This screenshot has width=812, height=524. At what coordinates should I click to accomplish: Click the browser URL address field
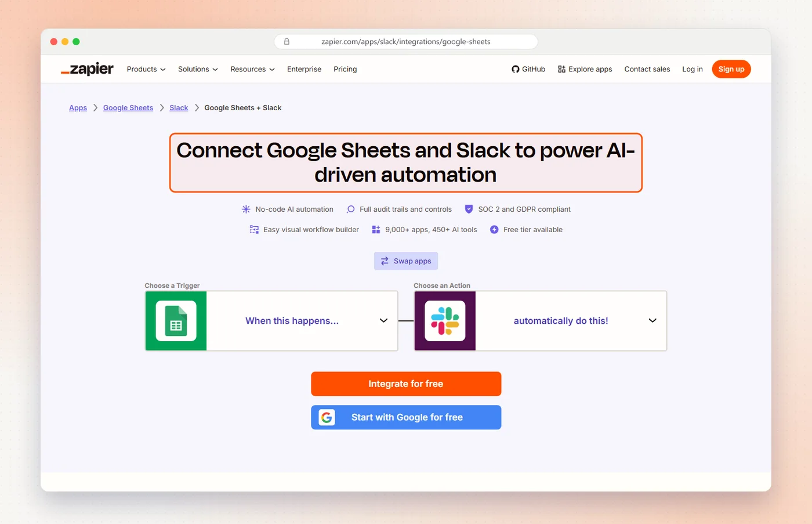[x=406, y=42]
